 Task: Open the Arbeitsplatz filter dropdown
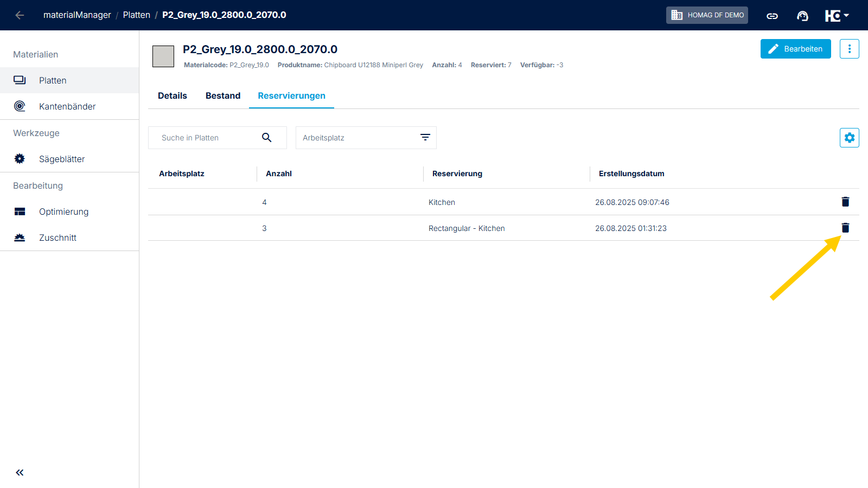pos(366,138)
